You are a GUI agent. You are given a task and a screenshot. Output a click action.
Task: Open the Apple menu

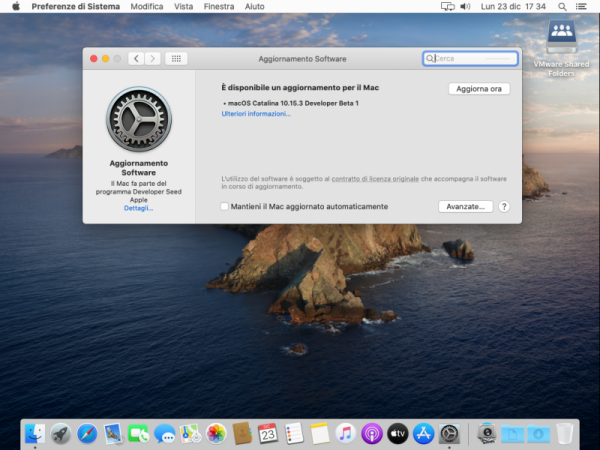tap(16, 7)
